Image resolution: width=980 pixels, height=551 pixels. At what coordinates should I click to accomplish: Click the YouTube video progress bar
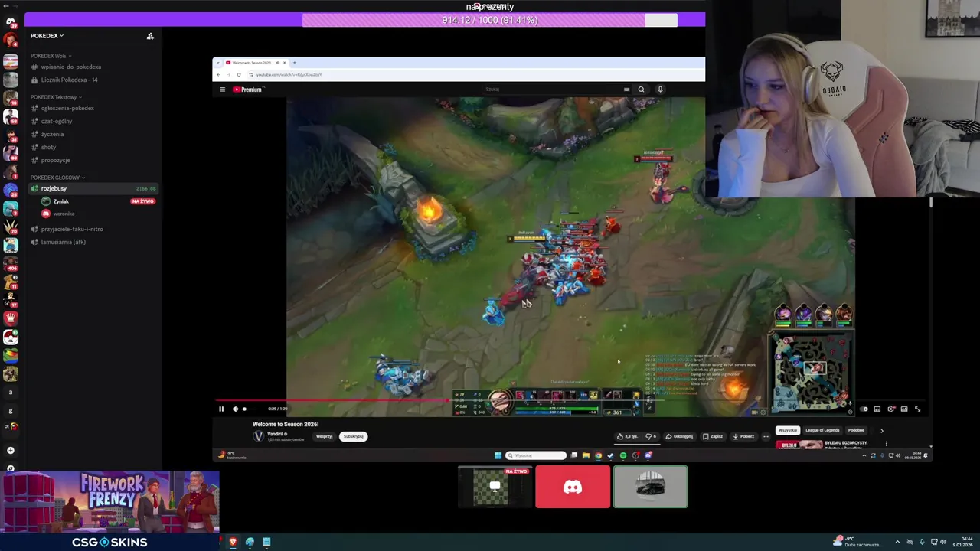pos(570,399)
